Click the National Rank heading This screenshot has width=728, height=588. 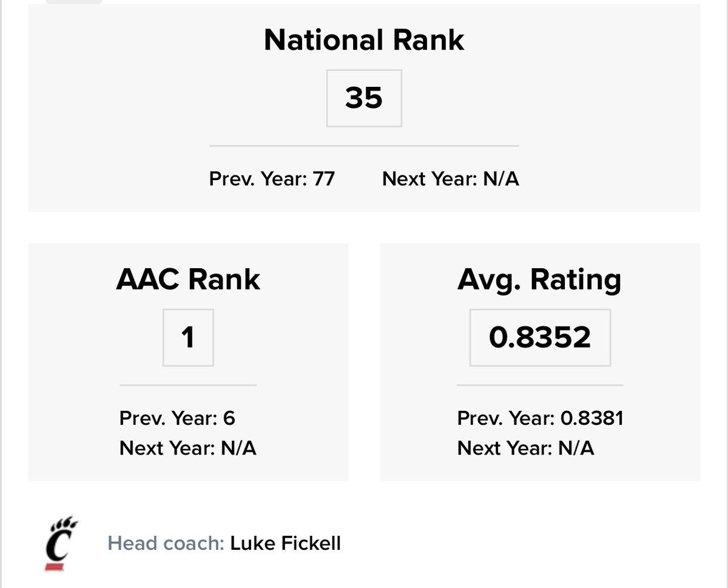click(364, 40)
